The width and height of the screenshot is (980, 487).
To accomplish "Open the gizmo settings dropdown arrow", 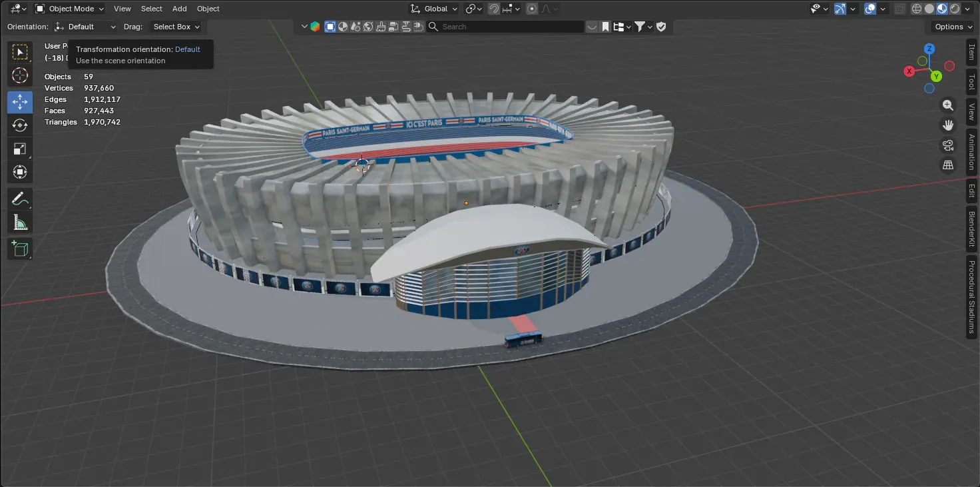I will pyautogui.click(x=853, y=9).
